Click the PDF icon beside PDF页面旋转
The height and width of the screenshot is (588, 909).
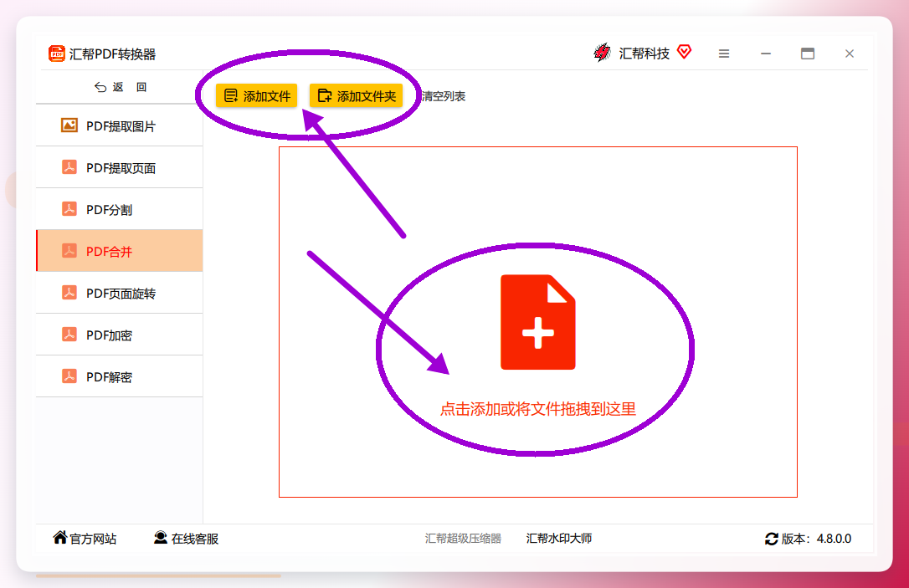click(69, 293)
